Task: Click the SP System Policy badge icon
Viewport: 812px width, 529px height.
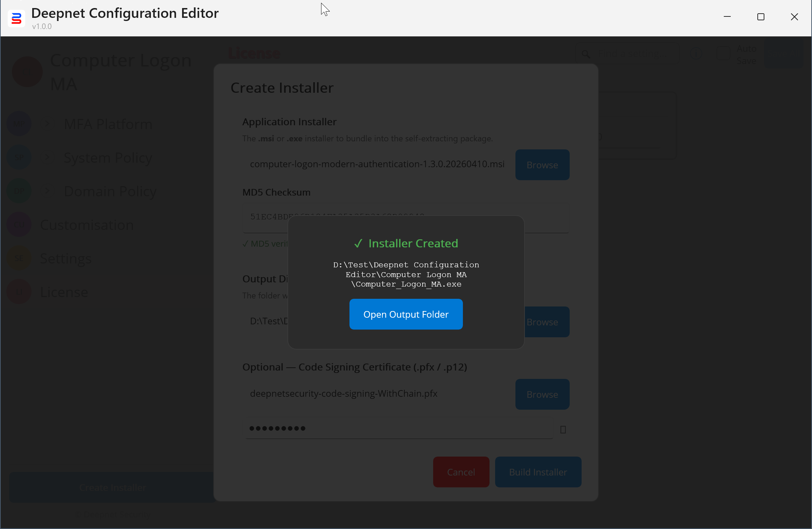Action: (x=19, y=158)
